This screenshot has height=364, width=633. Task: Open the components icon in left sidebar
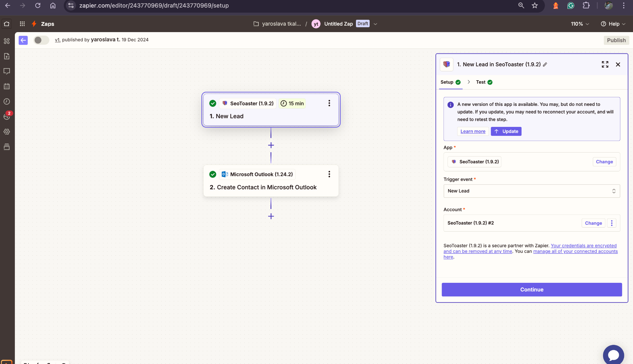coord(7,41)
